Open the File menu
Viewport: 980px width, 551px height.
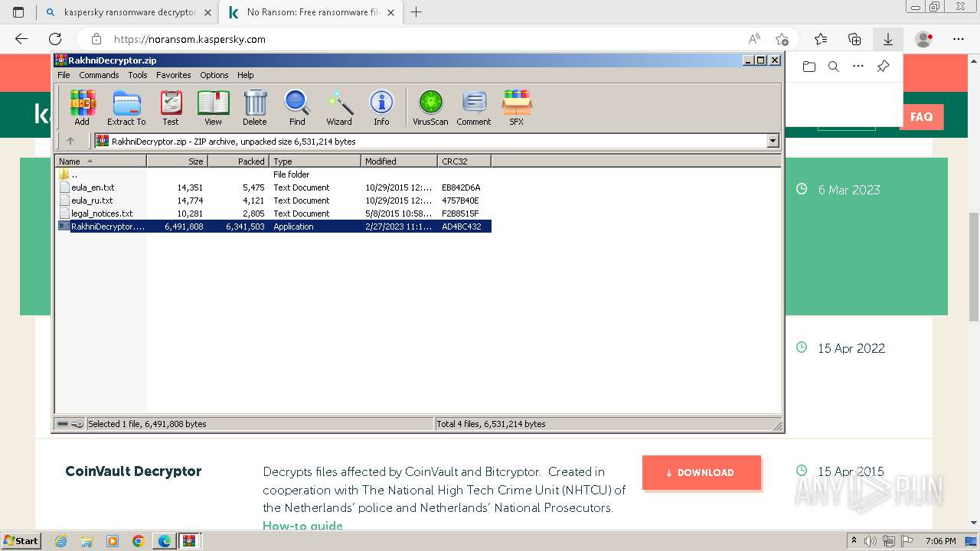tap(64, 75)
